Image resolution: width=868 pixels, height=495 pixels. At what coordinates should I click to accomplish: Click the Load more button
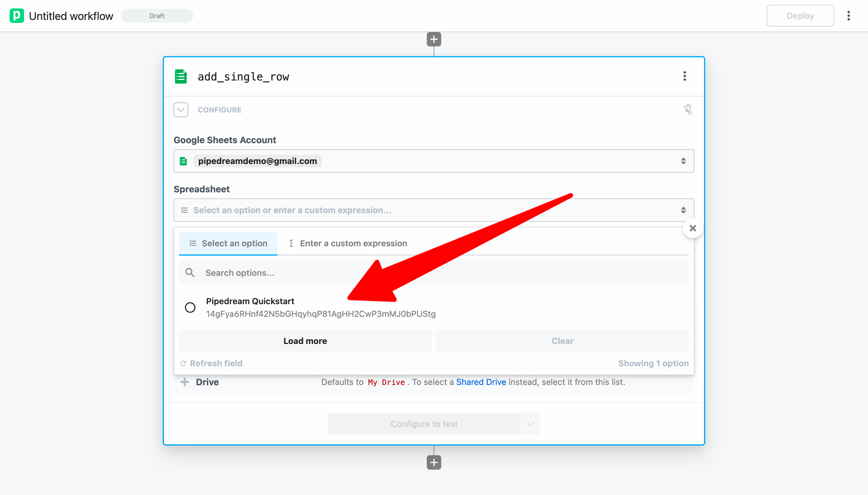pos(305,341)
